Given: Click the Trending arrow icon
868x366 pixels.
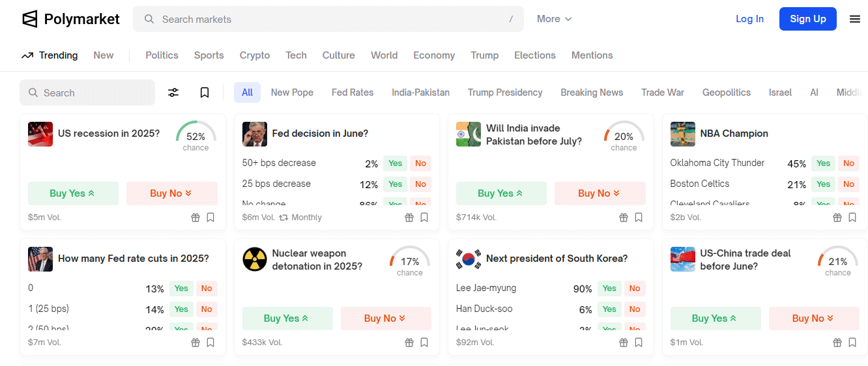Looking at the screenshot, I should [27, 55].
